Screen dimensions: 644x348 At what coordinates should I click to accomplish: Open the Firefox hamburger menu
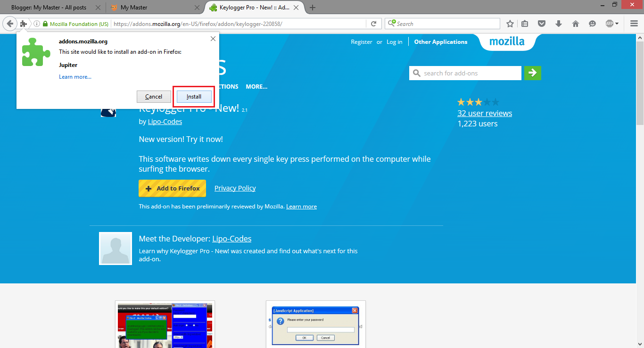point(634,24)
